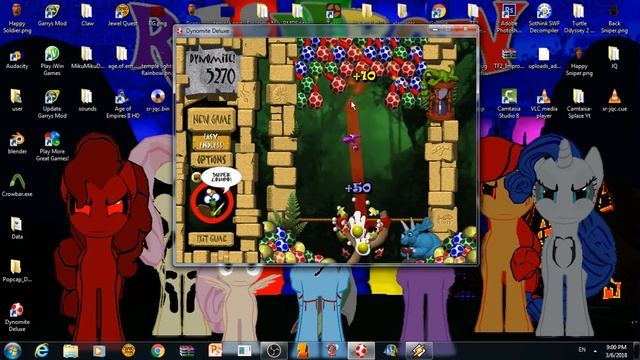Click the purple pterodactyl flying mid-screen

352,140
